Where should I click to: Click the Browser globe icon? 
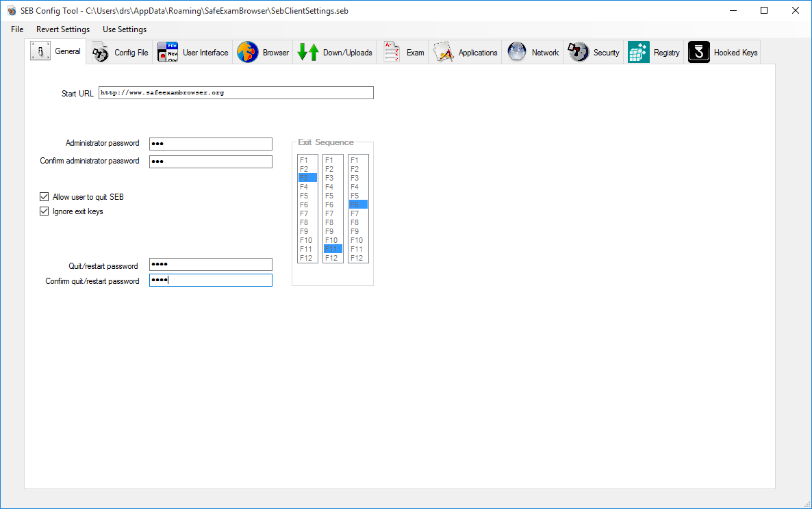click(x=248, y=52)
